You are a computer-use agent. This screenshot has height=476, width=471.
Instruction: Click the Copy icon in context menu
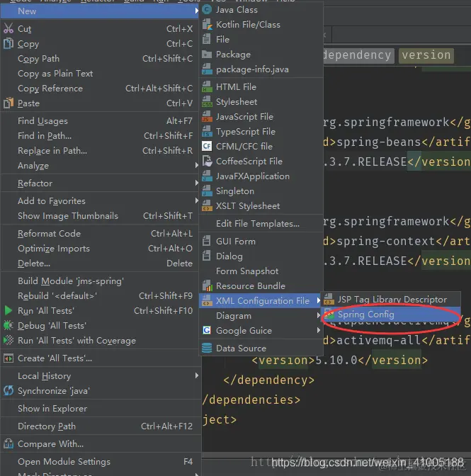click(8, 43)
